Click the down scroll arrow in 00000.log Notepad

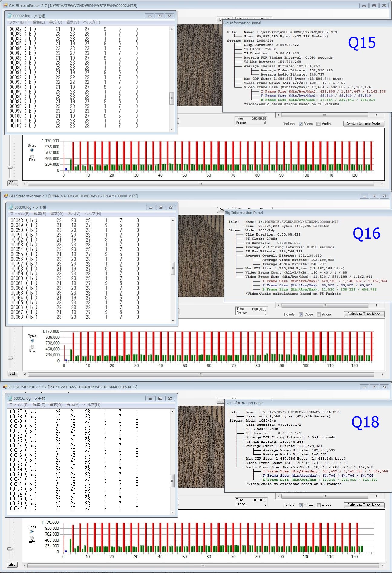[173, 321]
